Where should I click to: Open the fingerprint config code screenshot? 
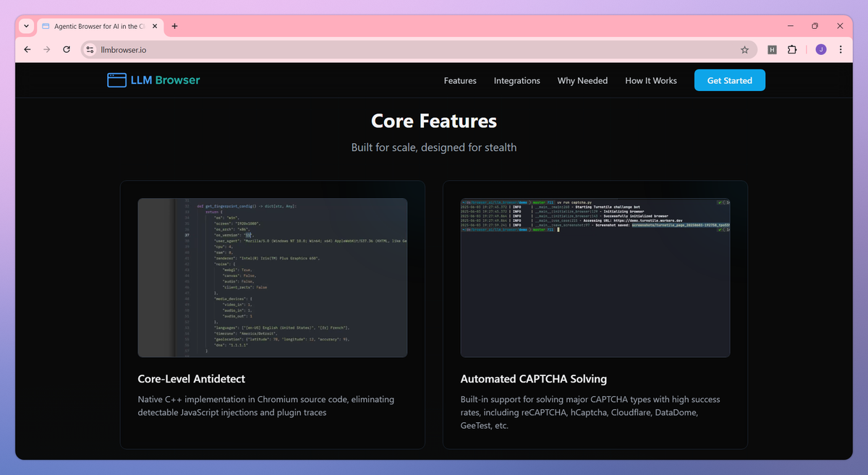(273, 278)
